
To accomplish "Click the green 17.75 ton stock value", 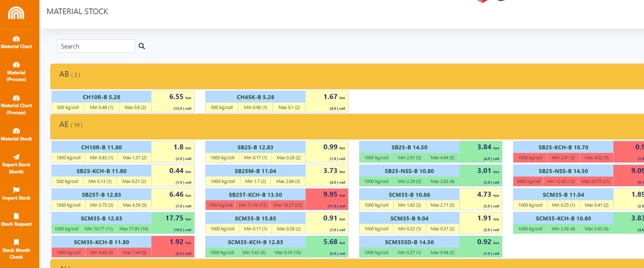I will [172, 218].
